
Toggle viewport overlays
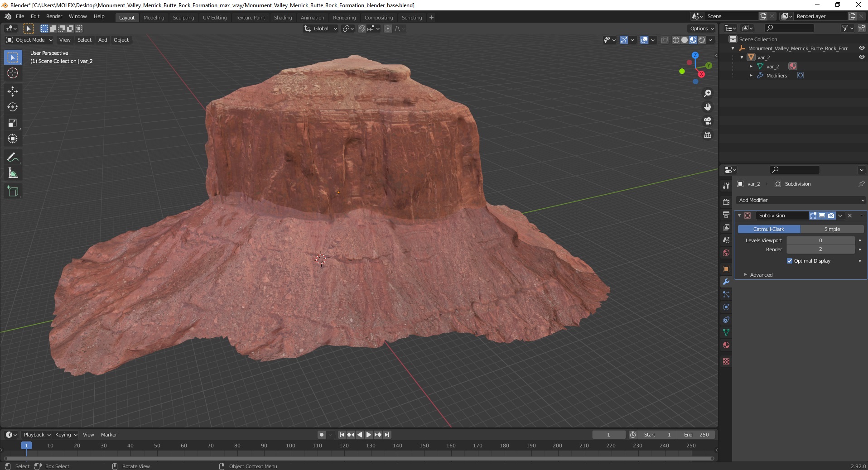tap(644, 40)
